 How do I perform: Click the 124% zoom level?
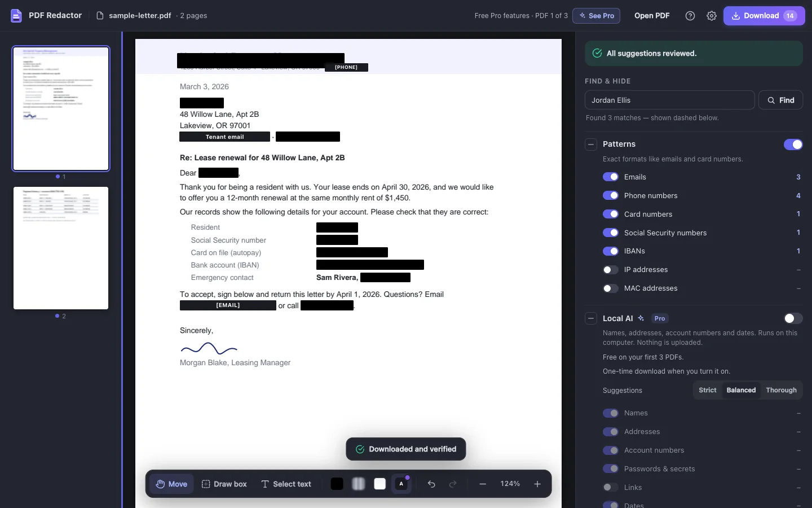click(510, 484)
